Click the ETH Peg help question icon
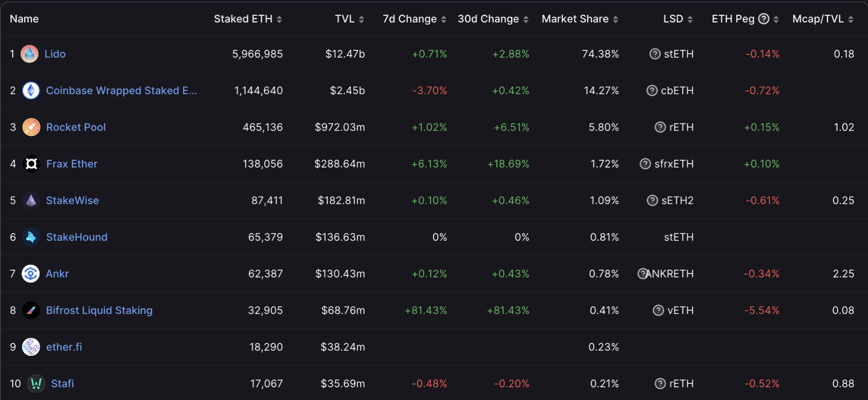 pyautogui.click(x=764, y=19)
